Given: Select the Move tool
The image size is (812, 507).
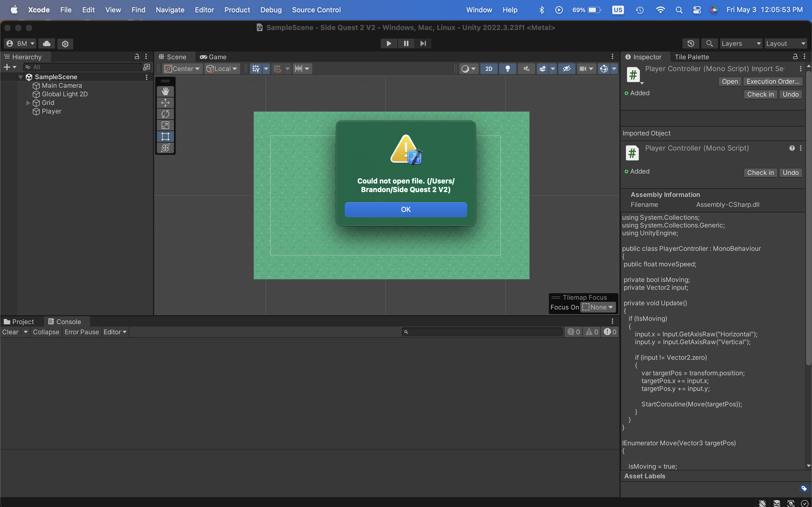Looking at the screenshot, I should (x=165, y=102).
